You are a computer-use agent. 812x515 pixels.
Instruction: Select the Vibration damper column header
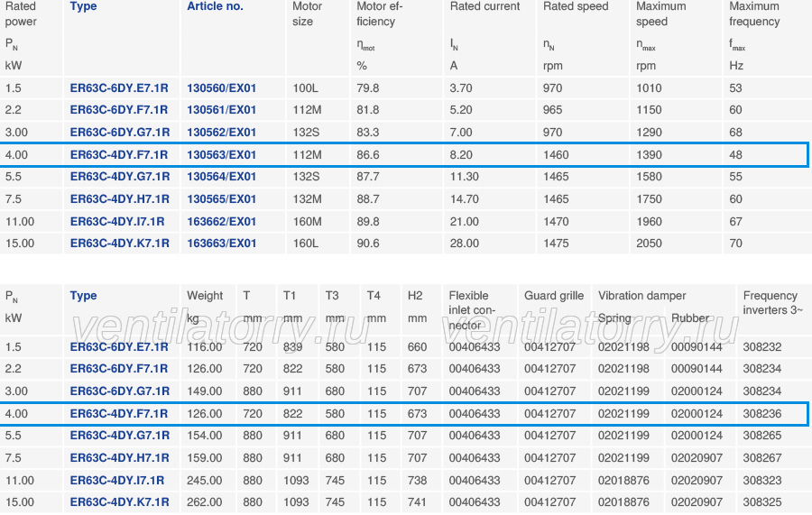click(642, 296)
